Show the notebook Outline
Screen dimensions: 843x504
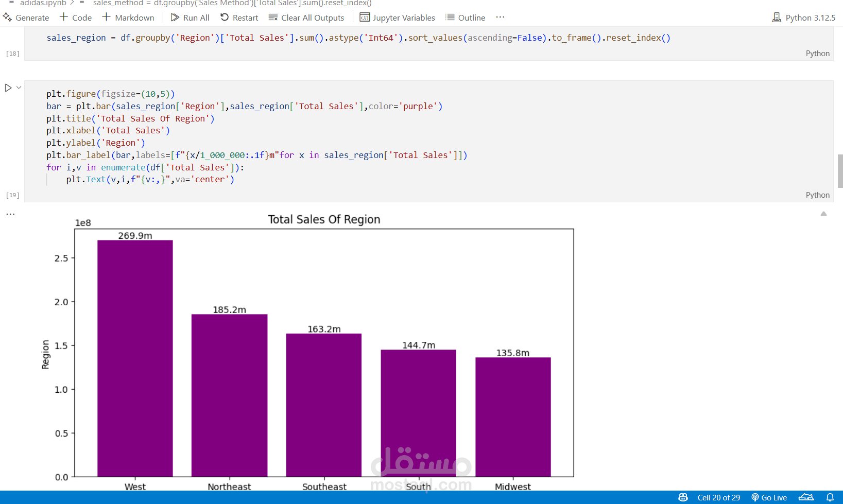click(466, 18)
